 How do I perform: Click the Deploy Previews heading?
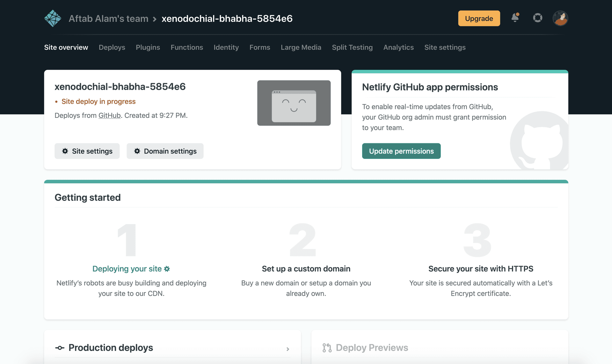(x=372, y=348)
